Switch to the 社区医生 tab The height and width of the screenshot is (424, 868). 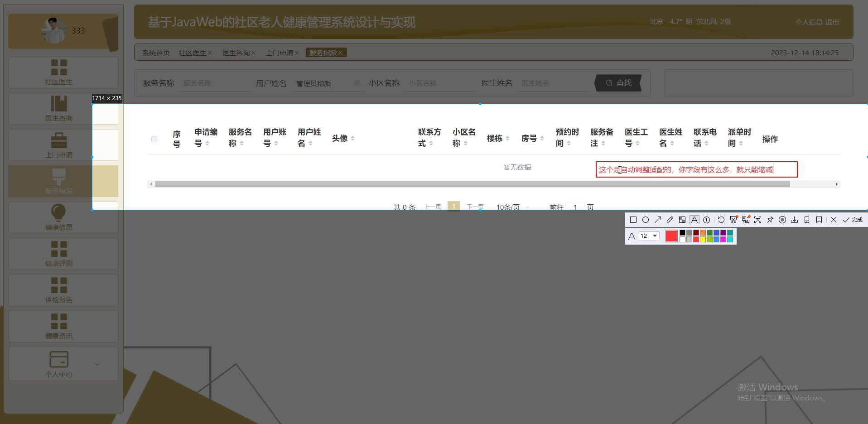(192, 53)
